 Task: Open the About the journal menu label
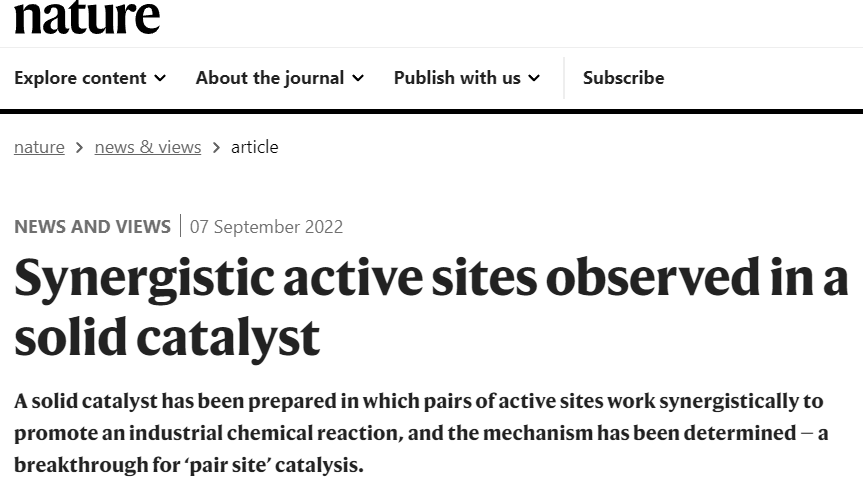click(x=270, y=78)
